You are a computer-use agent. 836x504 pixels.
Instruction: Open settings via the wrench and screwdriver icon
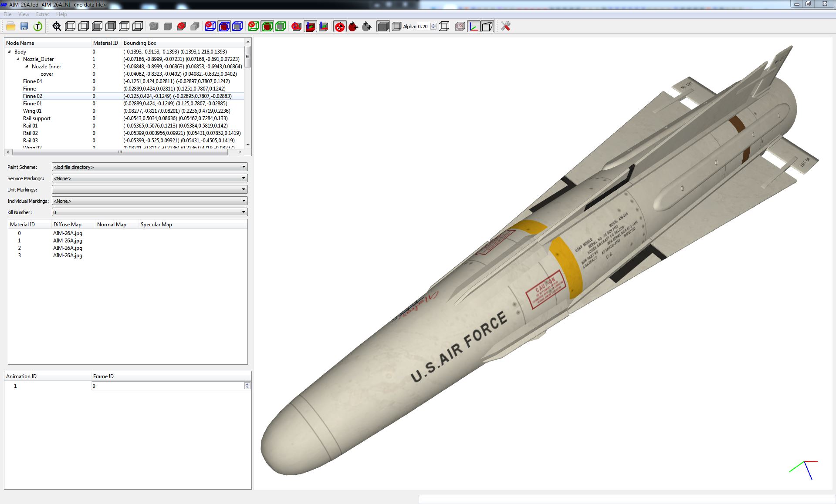point(505,27)
